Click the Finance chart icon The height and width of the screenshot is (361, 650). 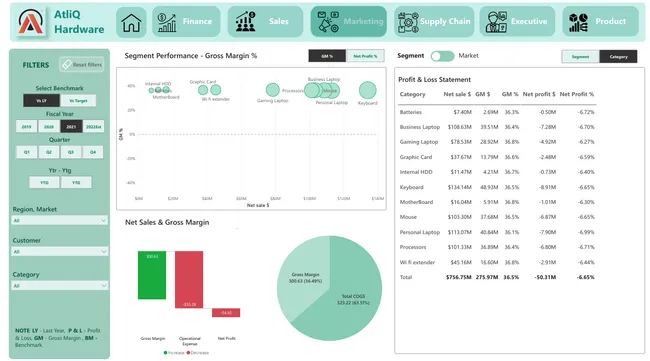tap(167, 22)
